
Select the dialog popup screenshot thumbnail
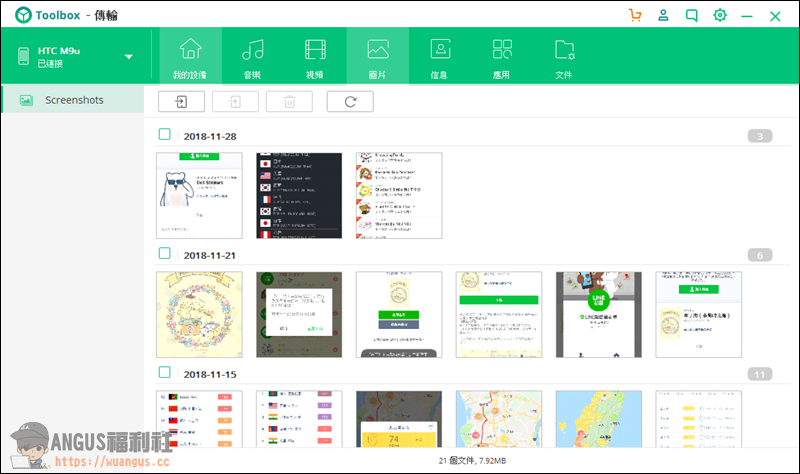tap(299, 314)
